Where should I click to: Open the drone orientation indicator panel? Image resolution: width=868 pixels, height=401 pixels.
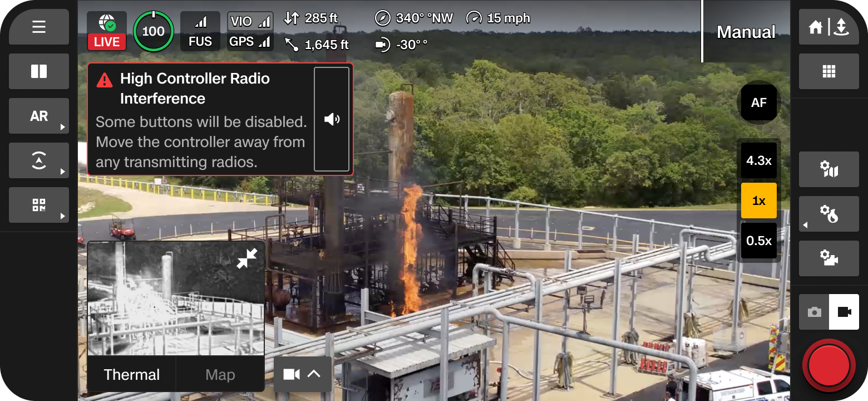tap(38, 160)
